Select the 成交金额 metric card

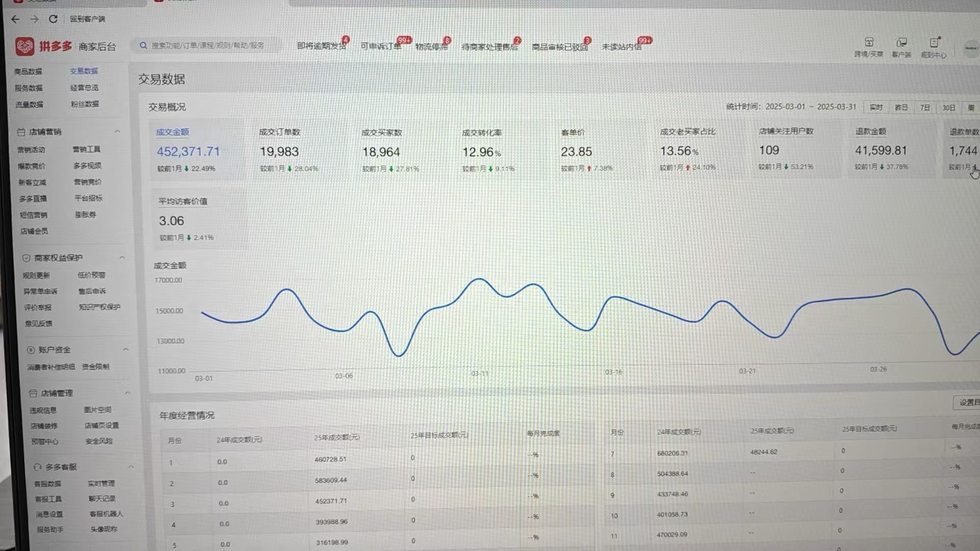tap(198, 149)
